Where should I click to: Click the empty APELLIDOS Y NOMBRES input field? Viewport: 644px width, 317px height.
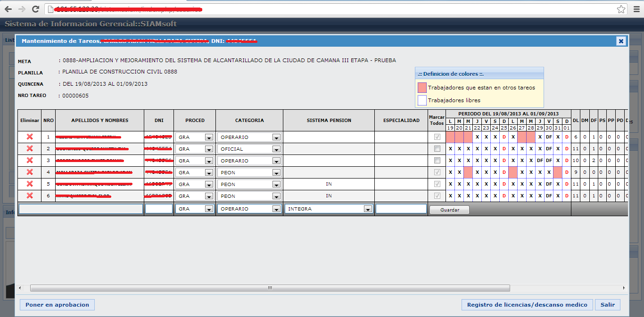click(80, 209)
